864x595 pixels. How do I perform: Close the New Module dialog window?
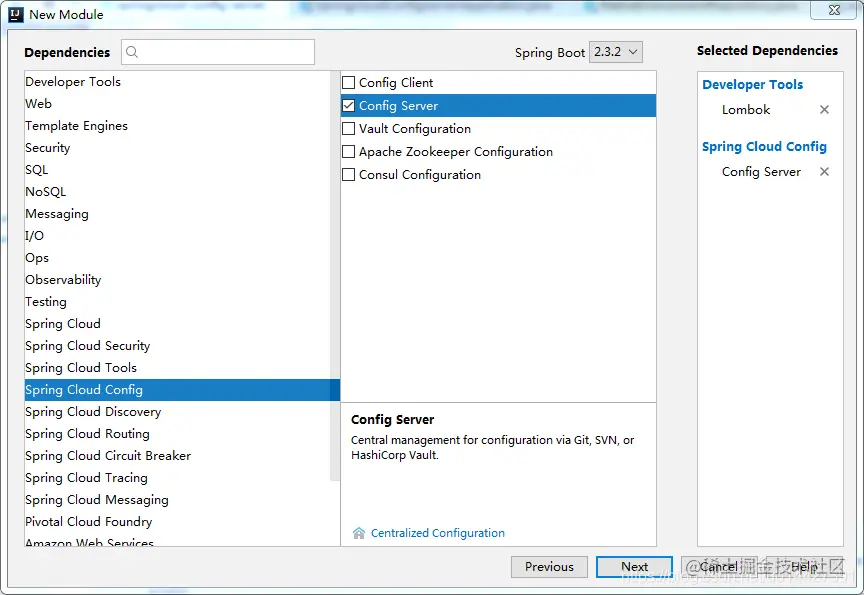click(x=834, y=10)
